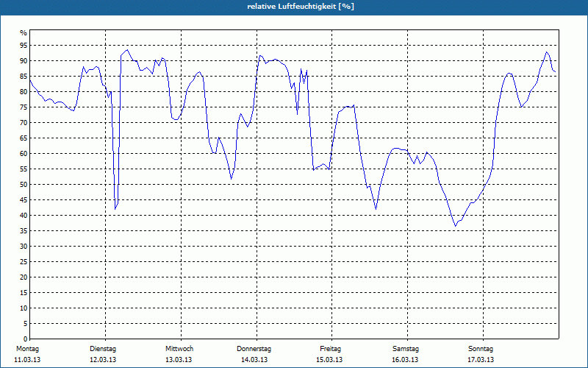Select the 'Montag' day label
The width and height of the screenshot is (588, 368).
pos(27,349)
